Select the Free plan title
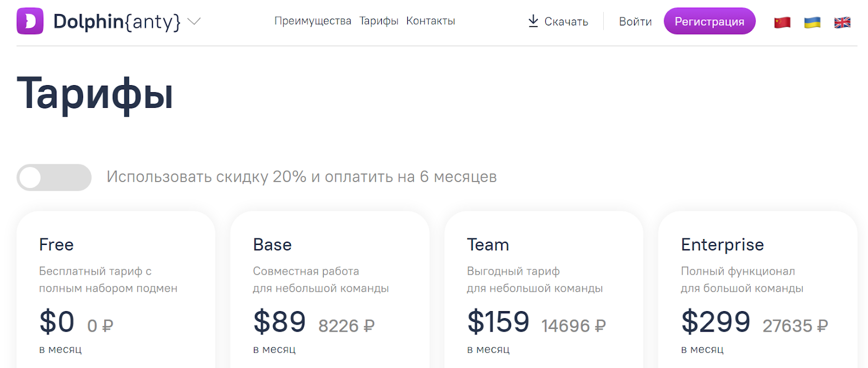868x368 pixels. (x=56, y=245)
